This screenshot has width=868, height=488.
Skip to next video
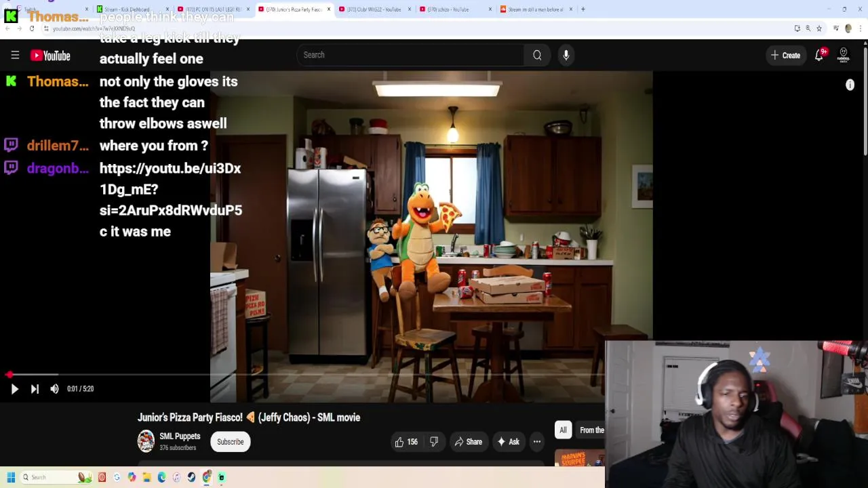pyautogui.click(x=35, y=389)
